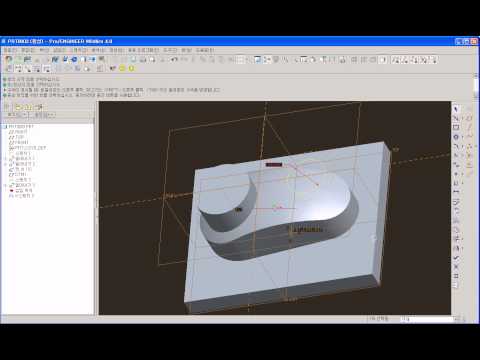Select the red Insert Here marker row
Screen dimensions: 480x360
21,191
